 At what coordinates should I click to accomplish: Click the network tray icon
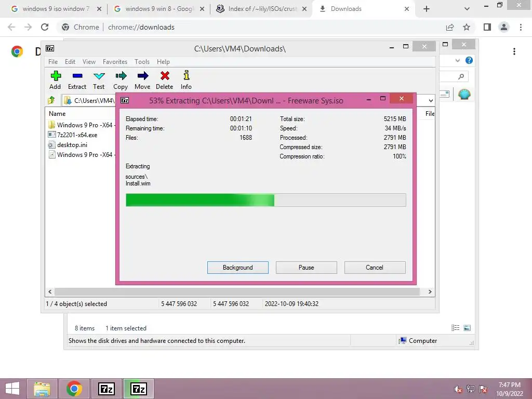point(470,389)
